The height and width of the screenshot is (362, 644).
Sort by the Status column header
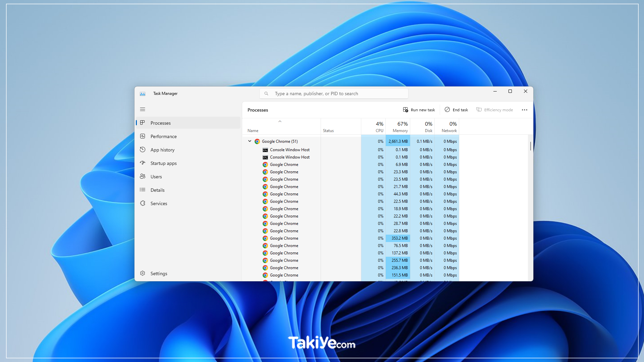pos(341,127)
